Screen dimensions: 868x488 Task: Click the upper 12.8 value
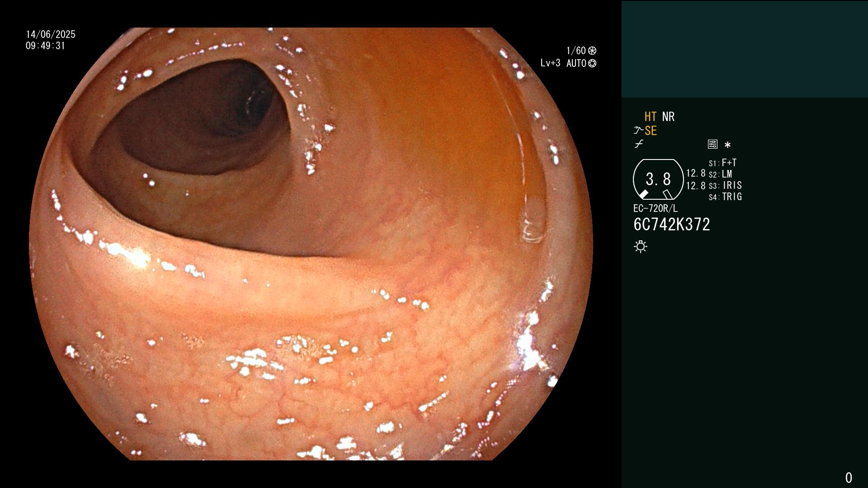click(696, 173)
